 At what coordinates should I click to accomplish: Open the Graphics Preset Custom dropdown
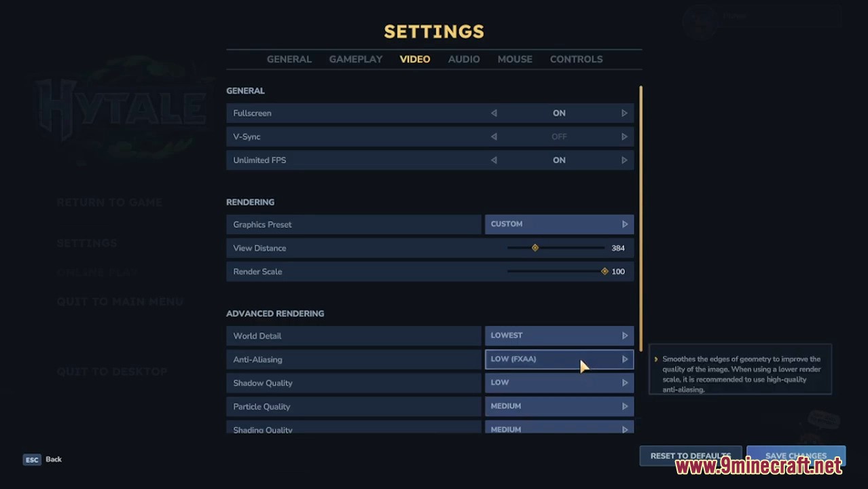pos(559,224)
